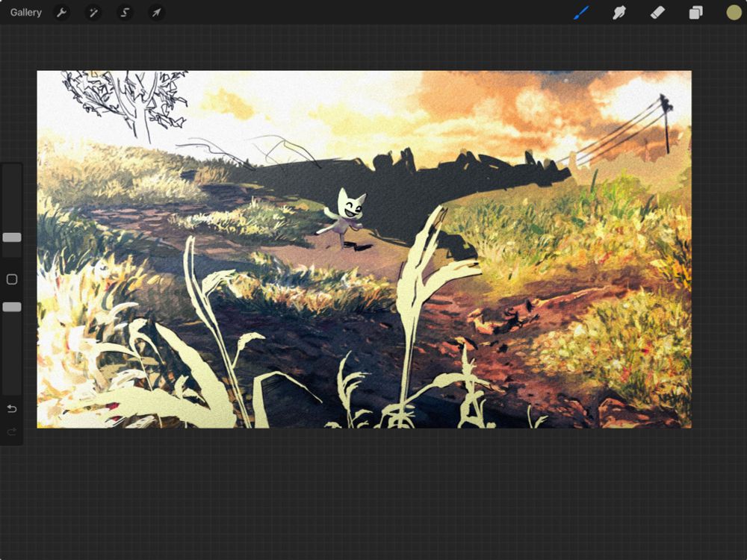Undo the last stroke

[x=12, y=408]
